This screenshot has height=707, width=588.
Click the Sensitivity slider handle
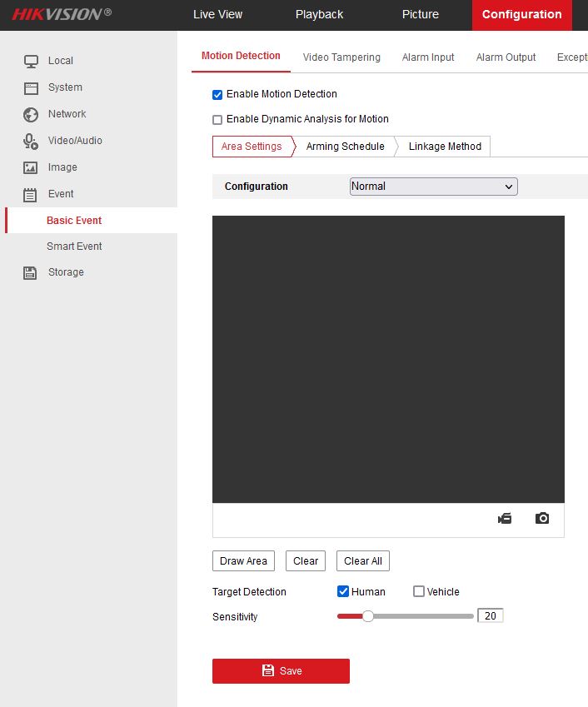(367, 616)
